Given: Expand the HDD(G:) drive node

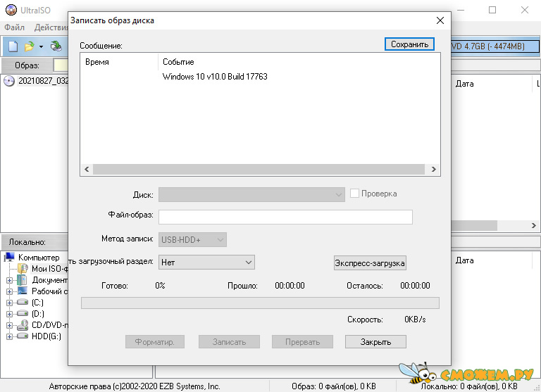Looking at the screenshot, I should pyautogui.click(x=9, y=336).
